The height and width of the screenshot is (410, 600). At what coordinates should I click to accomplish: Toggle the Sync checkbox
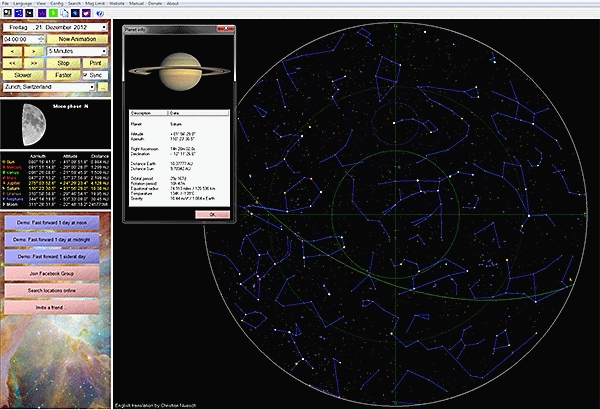[87, 73]
